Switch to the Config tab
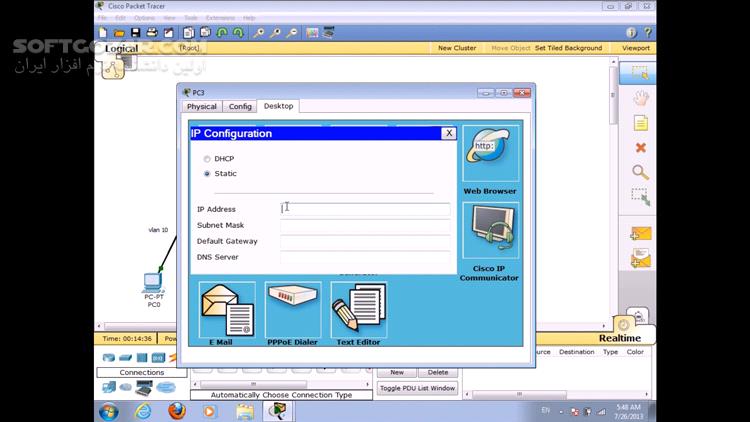 pos(240,107)
